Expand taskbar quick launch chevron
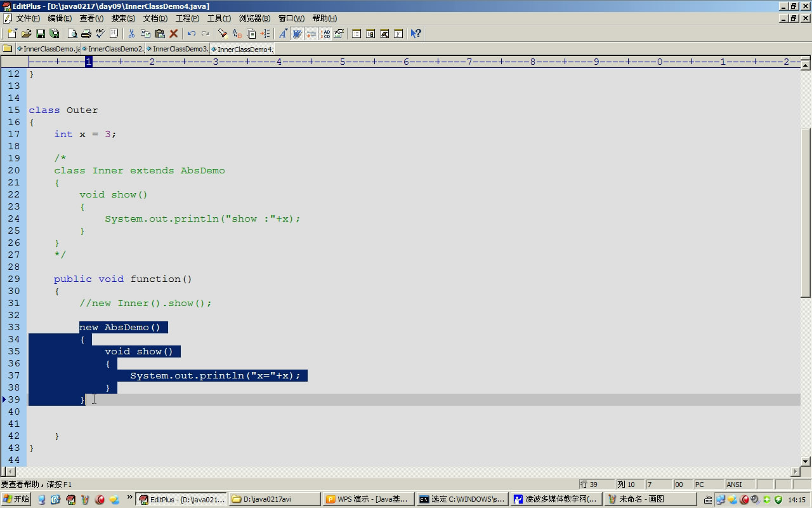The height and width of the screenshot is (508, 812). pyautogui.click(x=130, y=498)
